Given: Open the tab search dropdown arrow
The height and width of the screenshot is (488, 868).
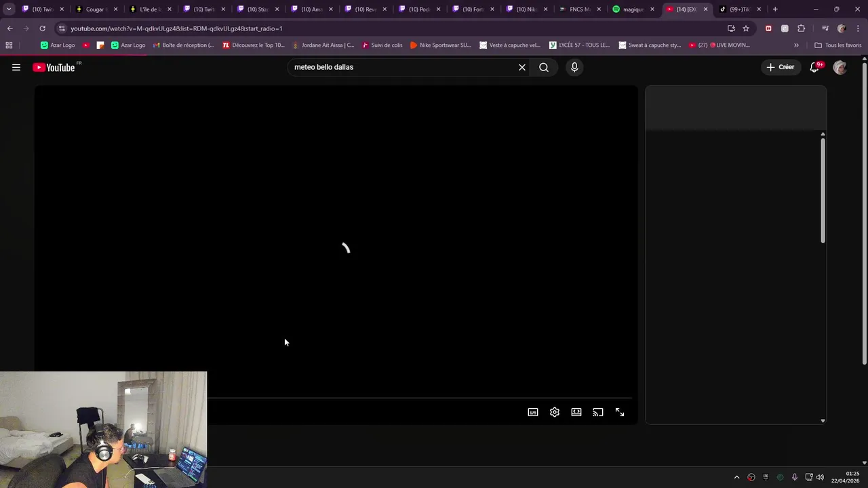Looking at the screenshot, I should point(9,9).
